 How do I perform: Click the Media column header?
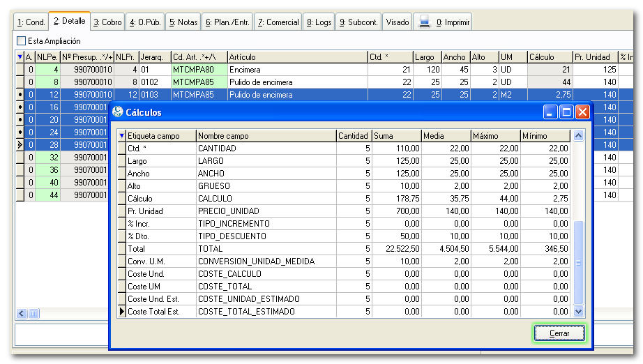(446, 136)
